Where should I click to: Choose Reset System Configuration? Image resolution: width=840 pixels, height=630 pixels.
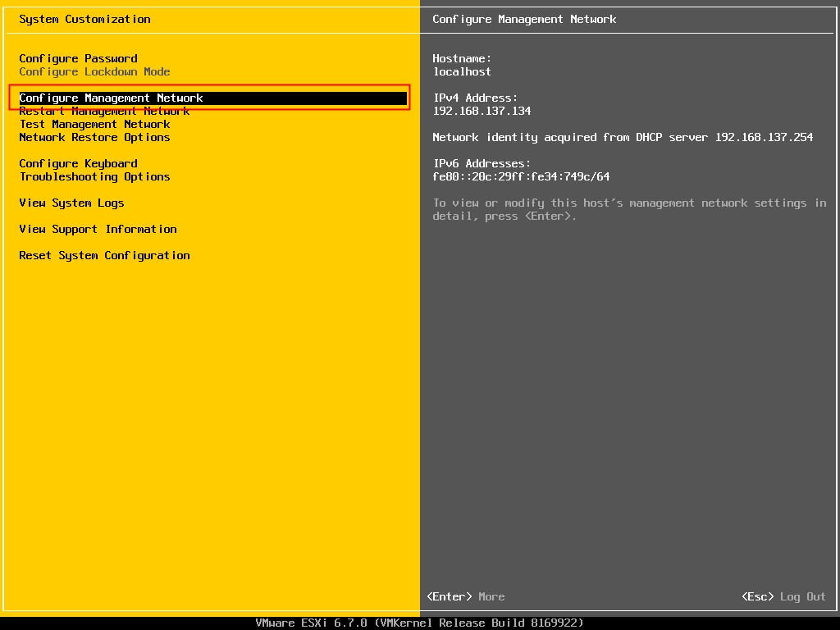click(105, 255)
